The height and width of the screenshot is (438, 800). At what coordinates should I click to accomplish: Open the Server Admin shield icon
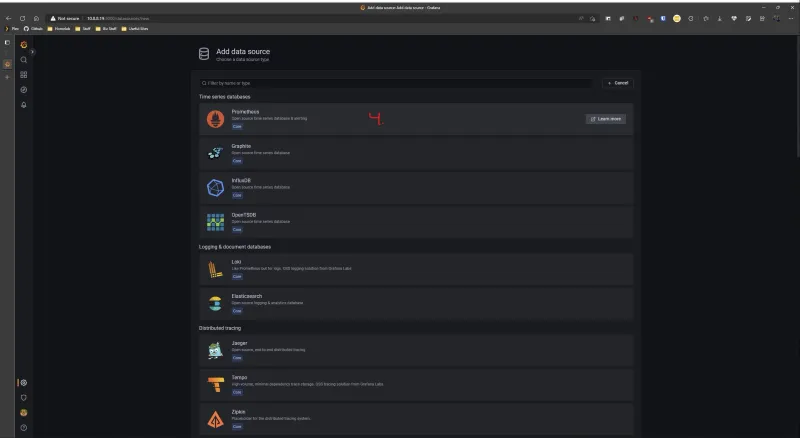coord(24,398)
